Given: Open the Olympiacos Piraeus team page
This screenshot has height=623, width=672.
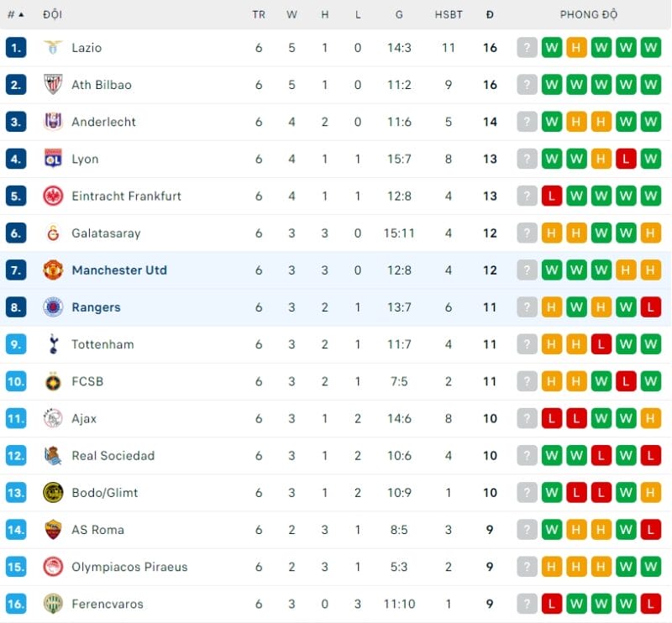Looking at the screenshot, I should click(129, 567).
